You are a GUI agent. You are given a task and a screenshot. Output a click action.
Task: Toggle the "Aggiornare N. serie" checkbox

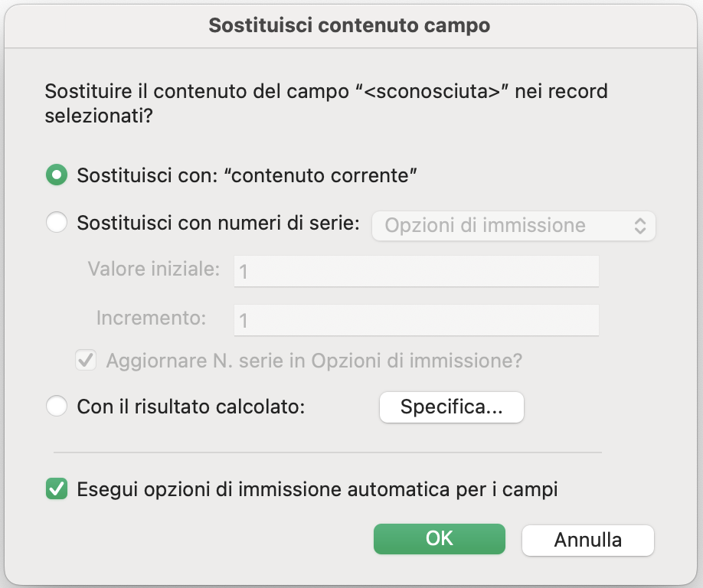(86, 361)
